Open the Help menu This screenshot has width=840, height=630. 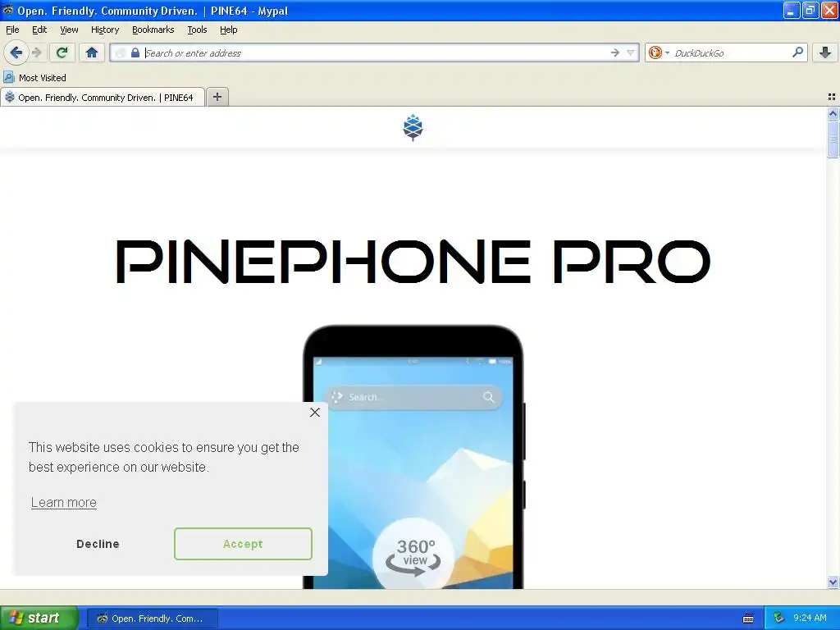pos(229,30)
